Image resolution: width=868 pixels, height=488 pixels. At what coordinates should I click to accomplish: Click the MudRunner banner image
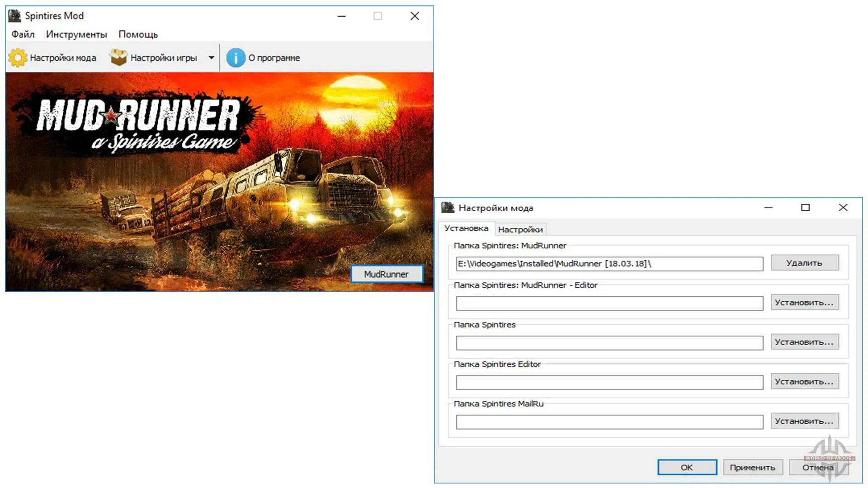tap(219, 182)
